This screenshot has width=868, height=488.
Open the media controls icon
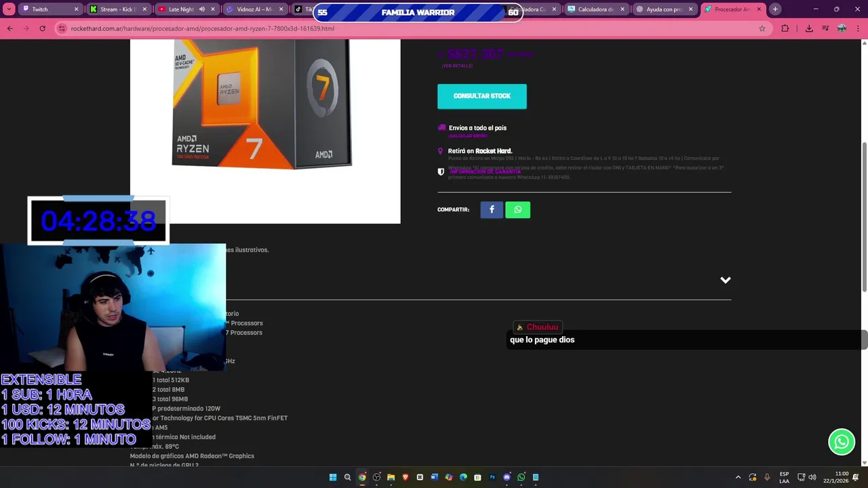[x=825, y=28]
